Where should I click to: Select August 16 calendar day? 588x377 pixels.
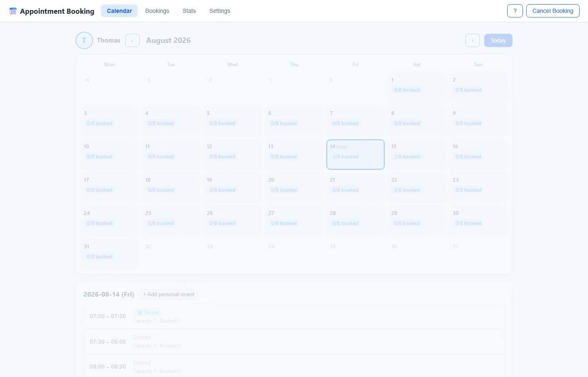coord(478,155)
